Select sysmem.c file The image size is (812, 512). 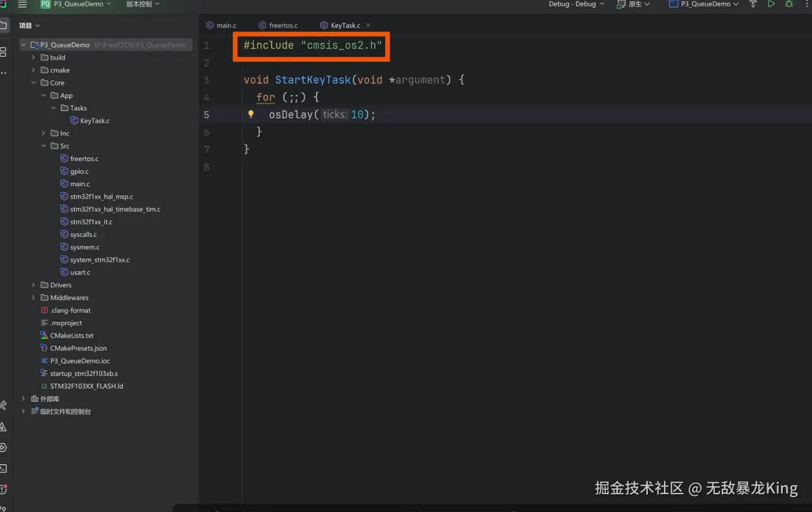coord(85,247)
